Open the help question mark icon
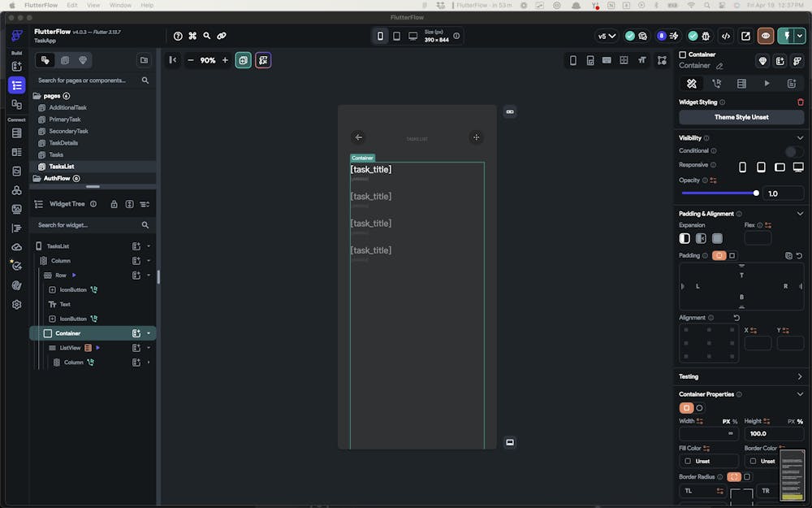The height and width of the screenshot is (508, 812). (178, 36)
